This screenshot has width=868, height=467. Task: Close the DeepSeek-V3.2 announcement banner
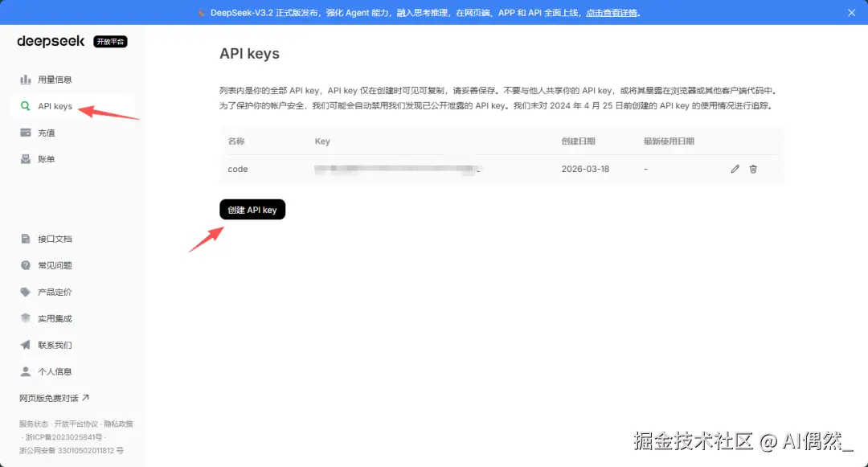[851, 13]
